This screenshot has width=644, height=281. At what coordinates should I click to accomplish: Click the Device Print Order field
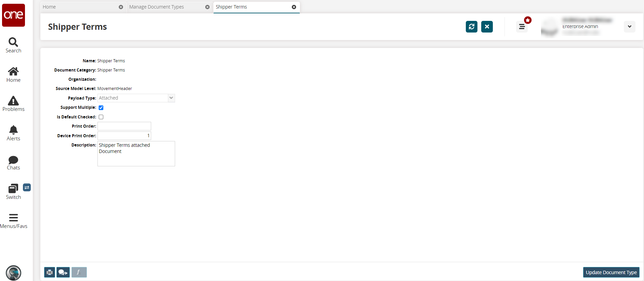pos(124,136)
